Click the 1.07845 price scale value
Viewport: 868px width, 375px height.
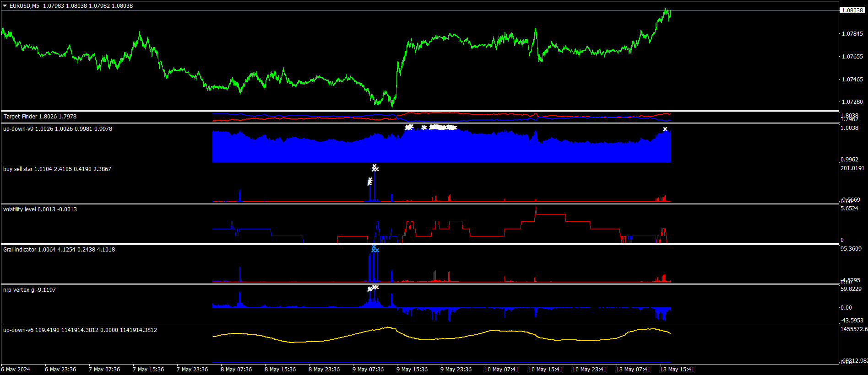852,34
